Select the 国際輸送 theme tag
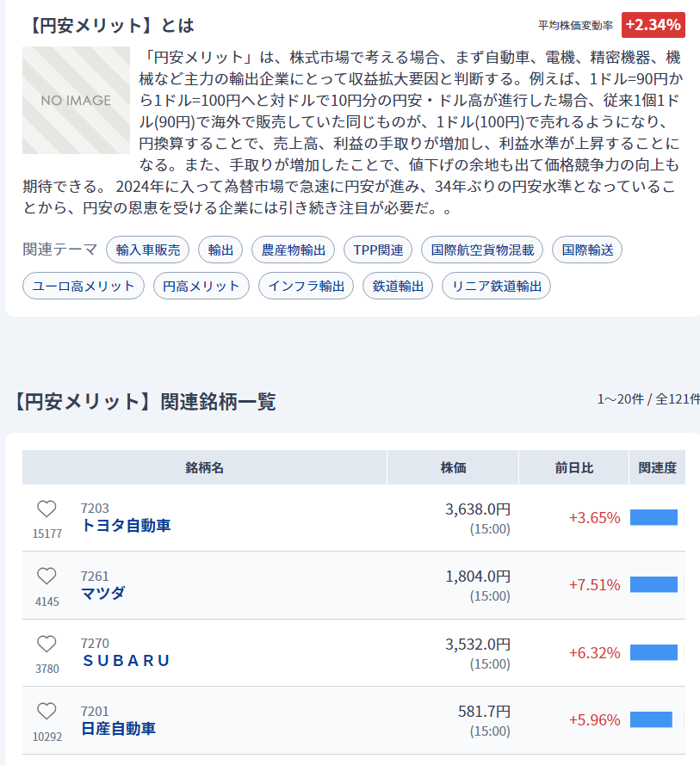700x765 pixels. [587, 250]
